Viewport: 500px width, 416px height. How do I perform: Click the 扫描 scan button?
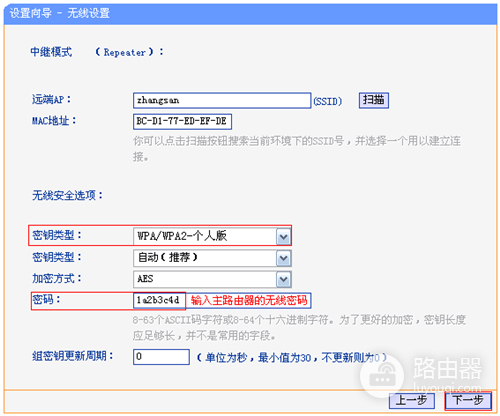pos(374,100)
